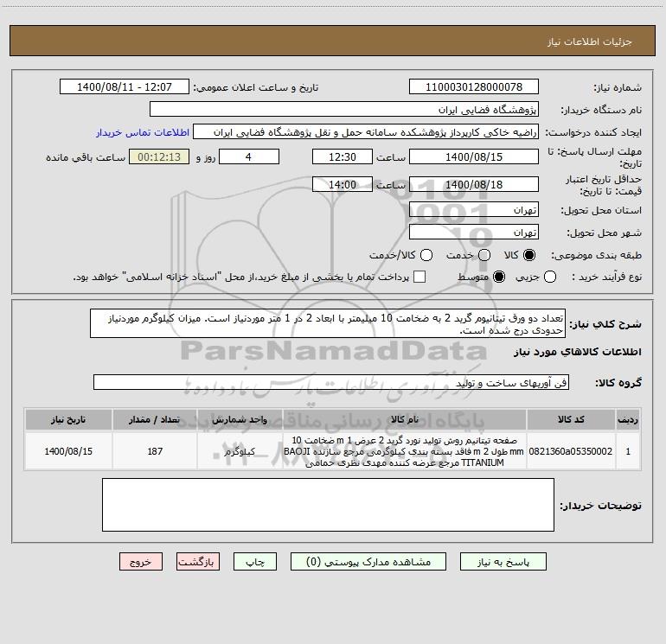Viewport: 666px width, 644px height.
Task: Click the بازگشت back button
Action: (x=198, y=562)
